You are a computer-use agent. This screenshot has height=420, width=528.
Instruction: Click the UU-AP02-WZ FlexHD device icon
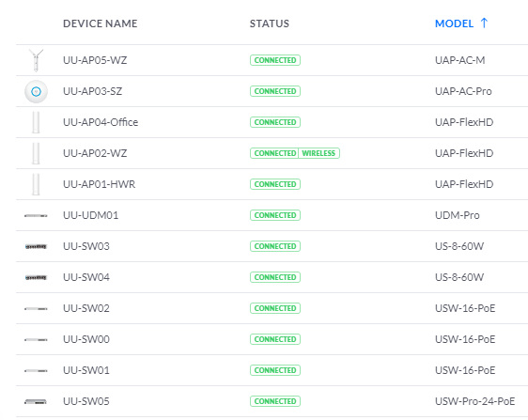[x=36, y=153]
